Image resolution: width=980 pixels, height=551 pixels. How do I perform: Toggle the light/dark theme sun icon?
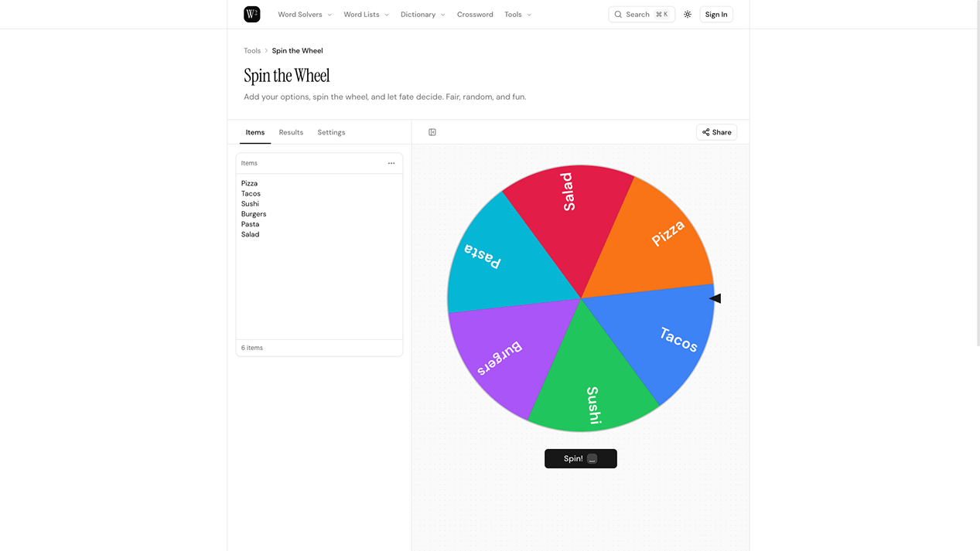coord(688,15)
